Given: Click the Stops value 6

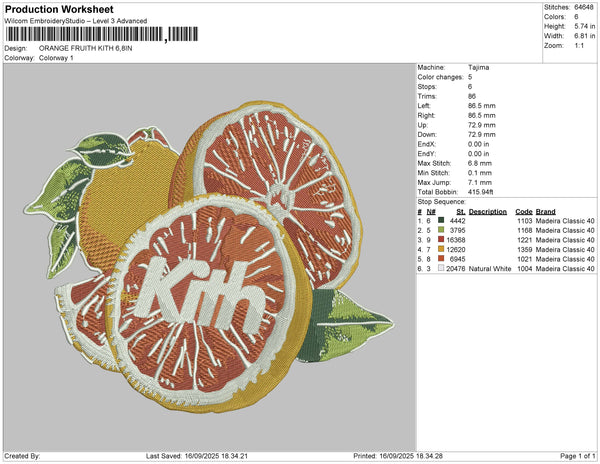Looking at the screenshot, I should (470, 86).
